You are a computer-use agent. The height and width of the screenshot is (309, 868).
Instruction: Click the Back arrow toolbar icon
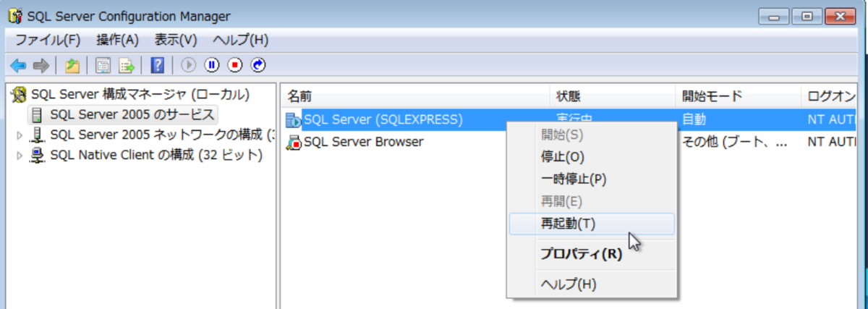click(17, 66)
